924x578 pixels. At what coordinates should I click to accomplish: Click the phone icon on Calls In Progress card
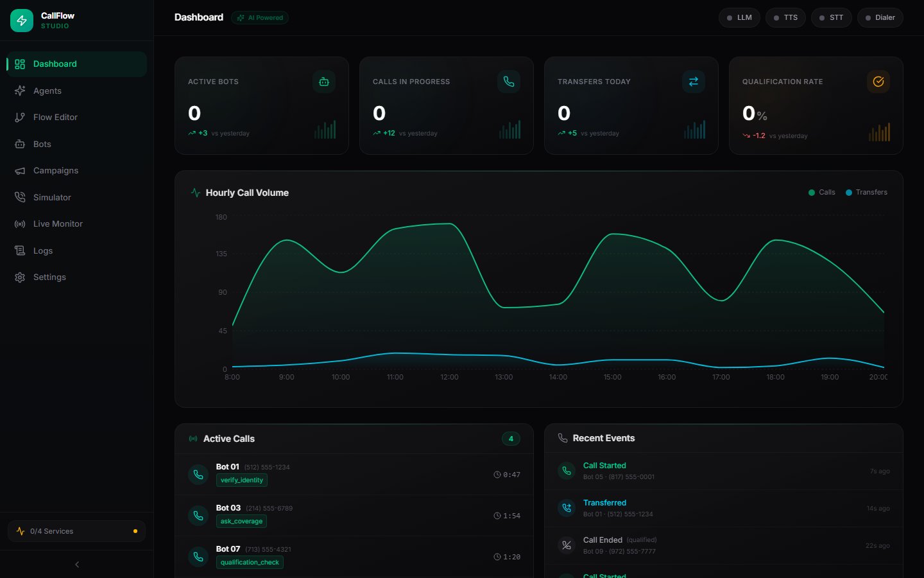coord(508,82)
